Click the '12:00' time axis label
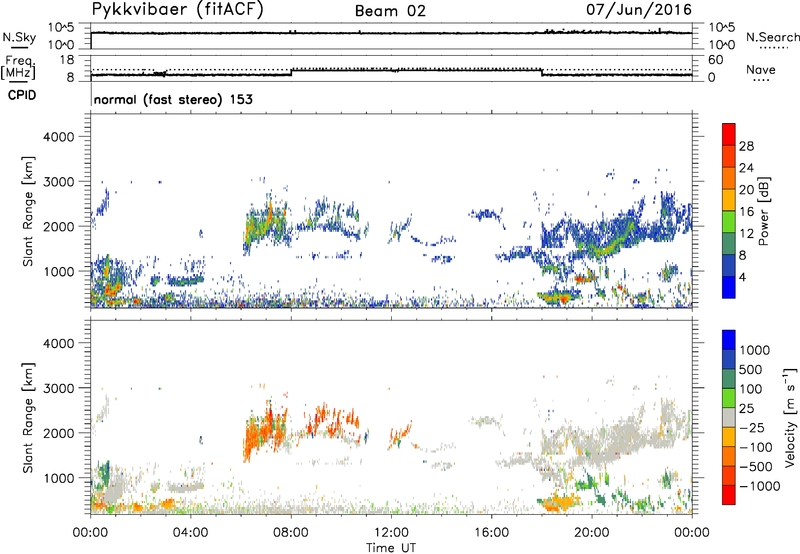 391,533
